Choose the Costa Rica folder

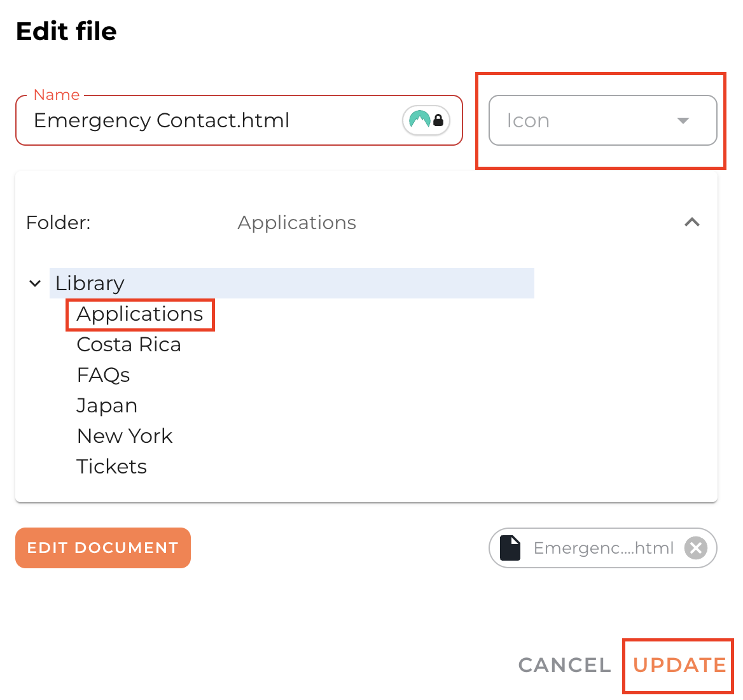(x=129, y=344)
